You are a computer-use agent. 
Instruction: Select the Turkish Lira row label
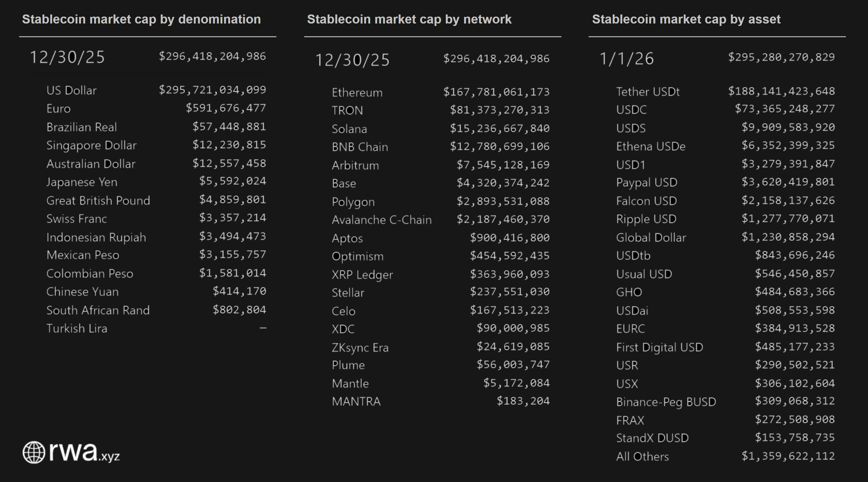(77, 328)
